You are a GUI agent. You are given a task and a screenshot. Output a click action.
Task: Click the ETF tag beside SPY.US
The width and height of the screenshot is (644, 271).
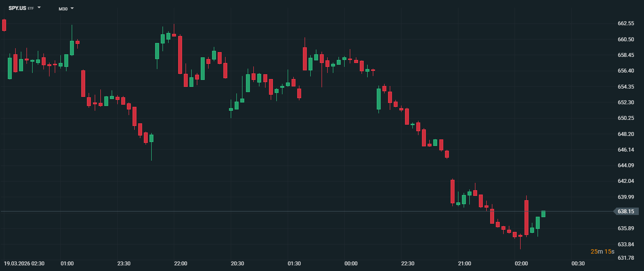click(30, 9)
